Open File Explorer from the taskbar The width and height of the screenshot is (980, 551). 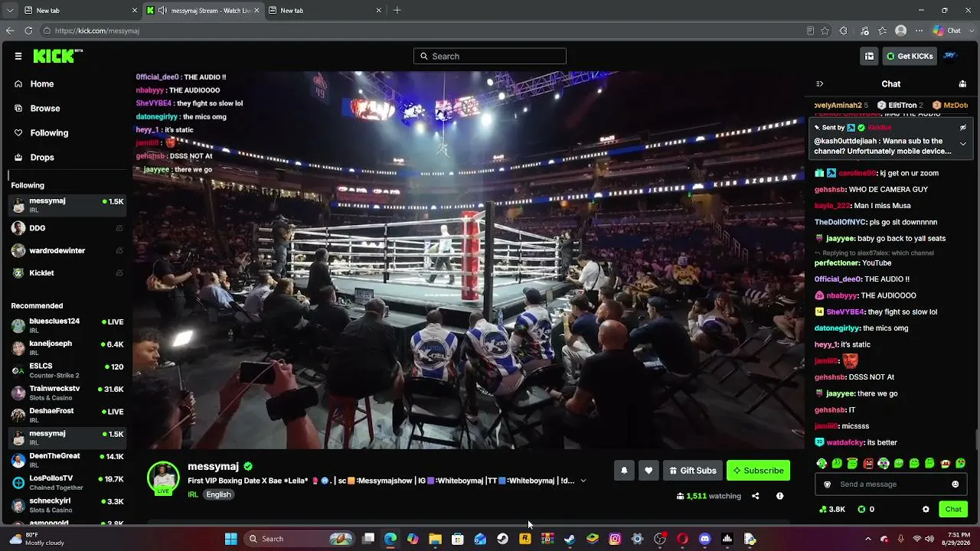tap(436, 539)
